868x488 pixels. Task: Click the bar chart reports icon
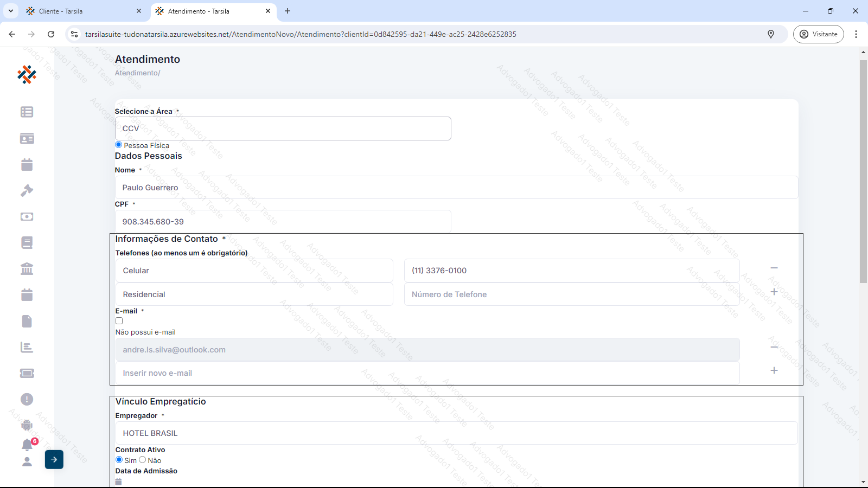coord(27,348)
